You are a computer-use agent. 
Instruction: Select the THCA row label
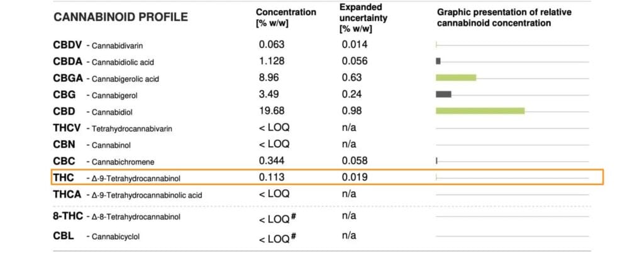pyautogui.click(x=128, y=194)
